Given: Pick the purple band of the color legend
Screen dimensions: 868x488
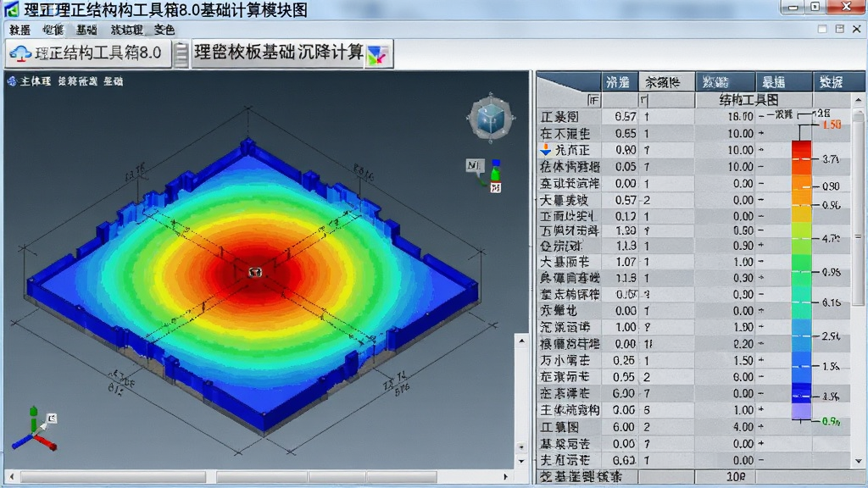Looking at the screenshot, I should click(801, 411).
